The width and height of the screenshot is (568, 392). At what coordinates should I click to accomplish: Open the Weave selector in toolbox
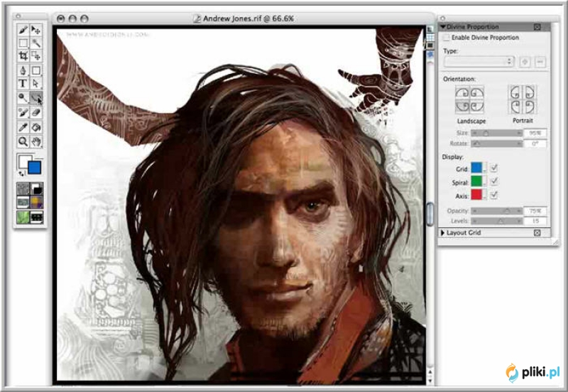37,202
